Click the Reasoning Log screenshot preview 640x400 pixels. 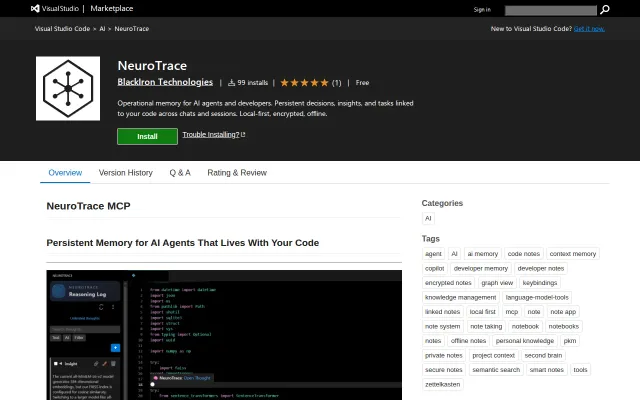click(x=224, y=335)
